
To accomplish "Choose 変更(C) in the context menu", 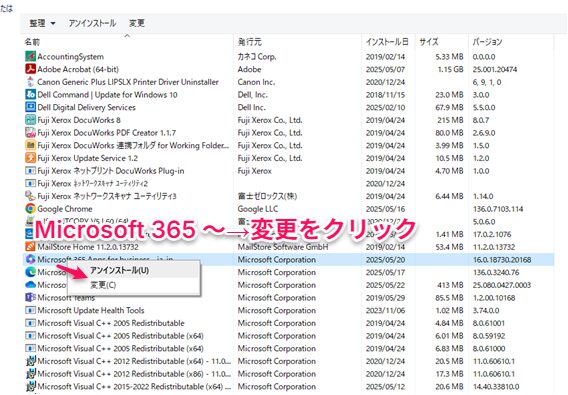I will (103, 285).
